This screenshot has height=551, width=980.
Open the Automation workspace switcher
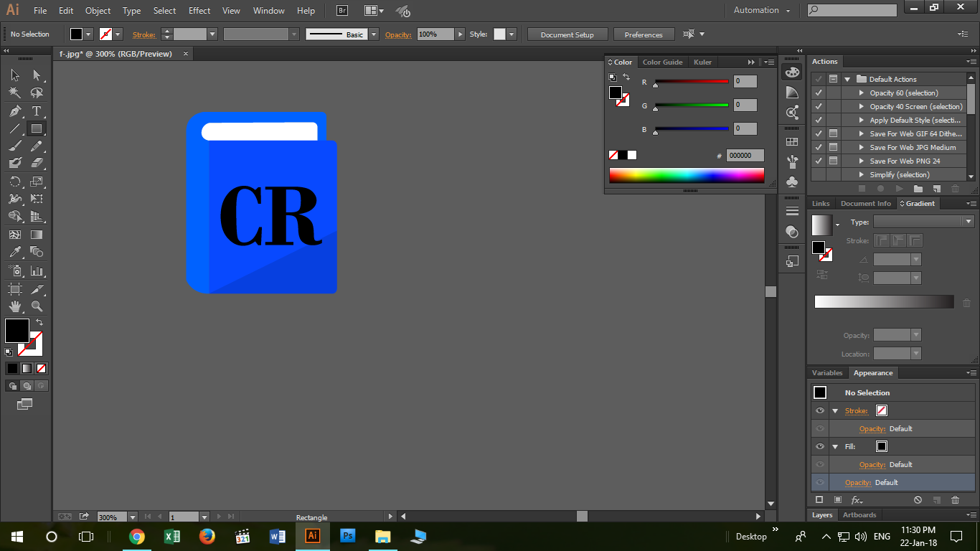tap(761, 11)
